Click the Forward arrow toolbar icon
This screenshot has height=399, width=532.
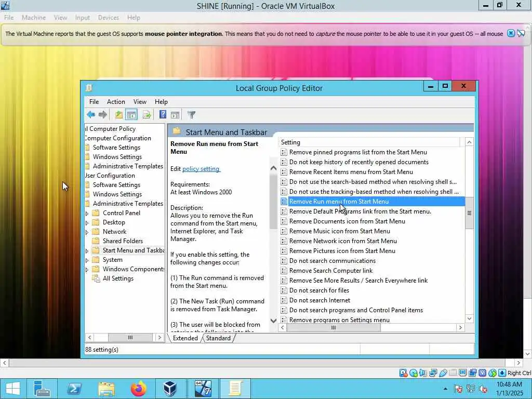(103, 115)
